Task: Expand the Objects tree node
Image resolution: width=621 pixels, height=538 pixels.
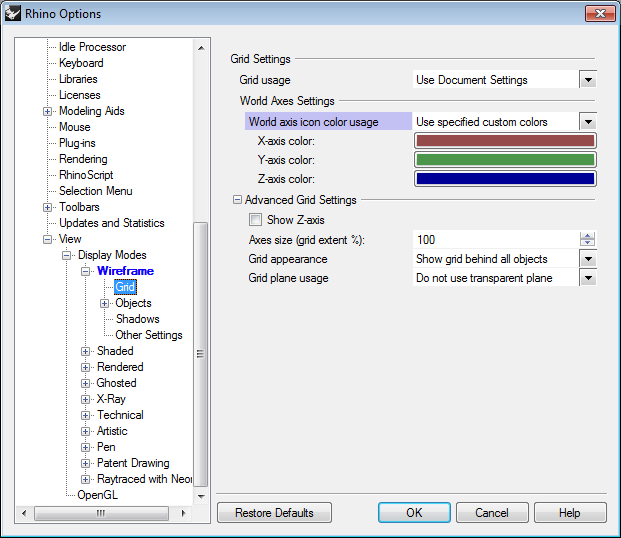Action: 104,303
